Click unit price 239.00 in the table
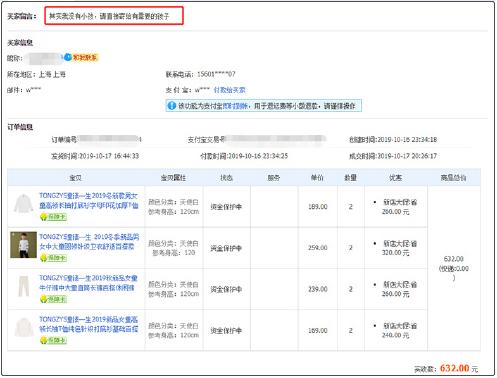 tap(318, 289)
